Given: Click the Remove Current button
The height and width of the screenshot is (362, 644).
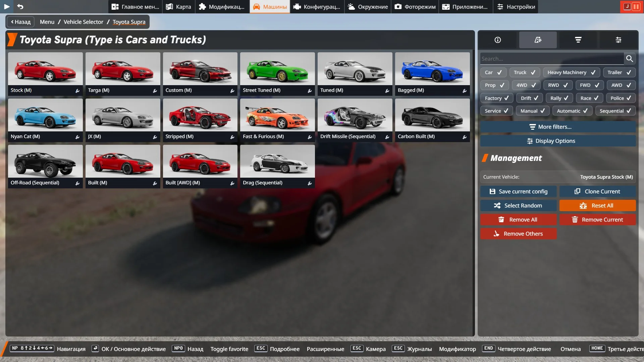Looking at the screenshot, I should pos(597,220).
